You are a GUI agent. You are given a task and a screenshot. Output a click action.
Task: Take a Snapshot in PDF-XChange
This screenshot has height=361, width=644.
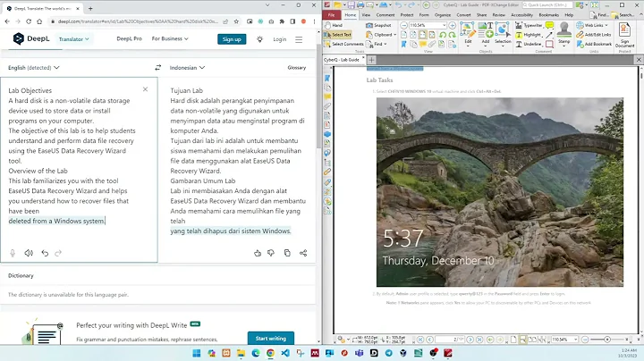coord(378,25)
